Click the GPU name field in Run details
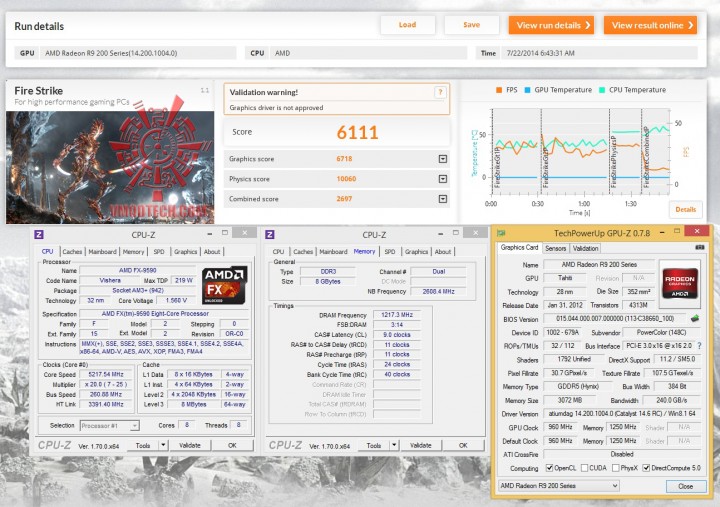 [138, 53]
